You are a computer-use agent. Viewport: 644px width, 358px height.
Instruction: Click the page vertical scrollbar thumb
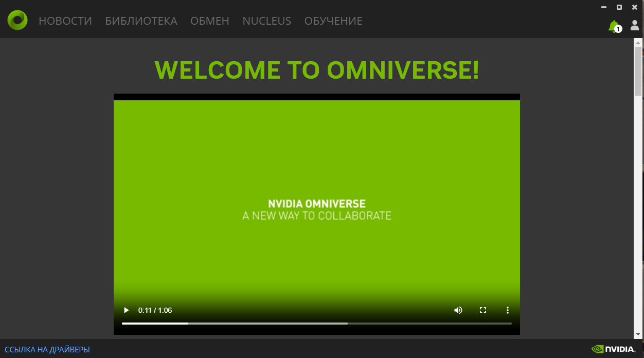[x=638, y=71]
